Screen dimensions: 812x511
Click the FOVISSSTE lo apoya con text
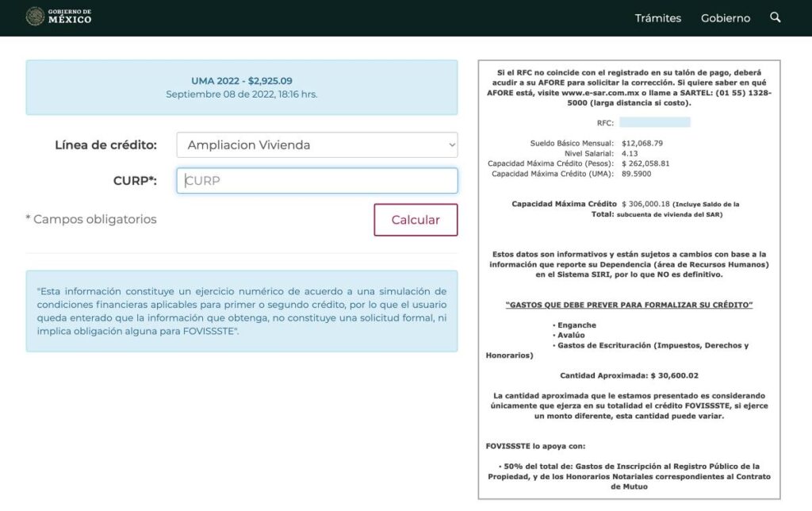(535, 446)
